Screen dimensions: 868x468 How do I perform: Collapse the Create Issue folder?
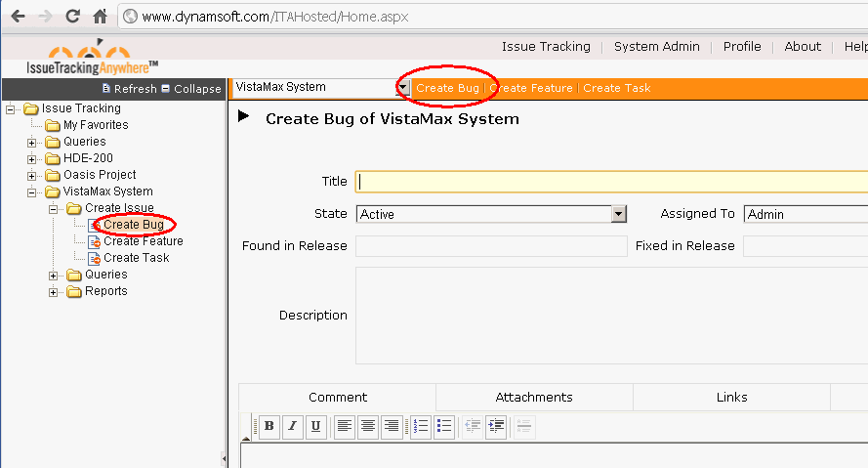53,209
